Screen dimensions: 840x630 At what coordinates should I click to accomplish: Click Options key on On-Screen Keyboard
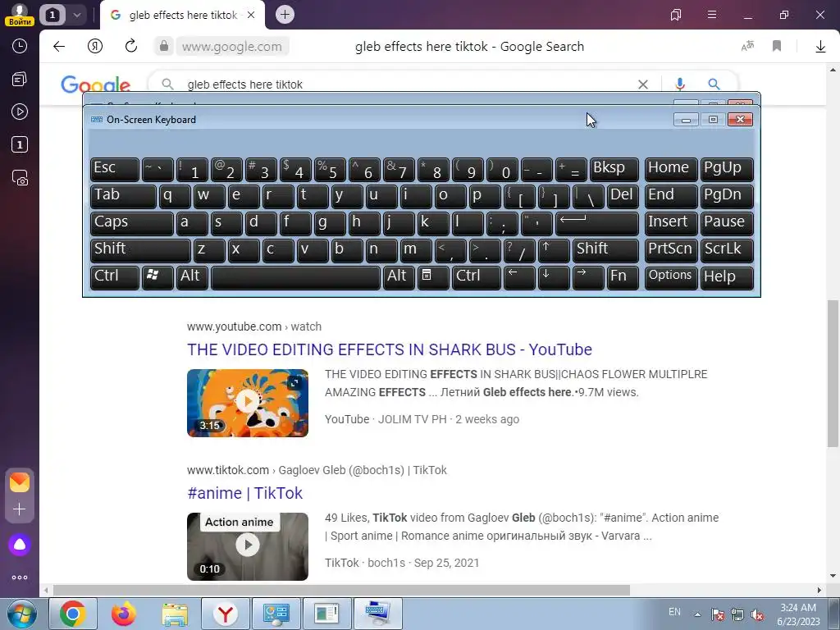point(671,277)
